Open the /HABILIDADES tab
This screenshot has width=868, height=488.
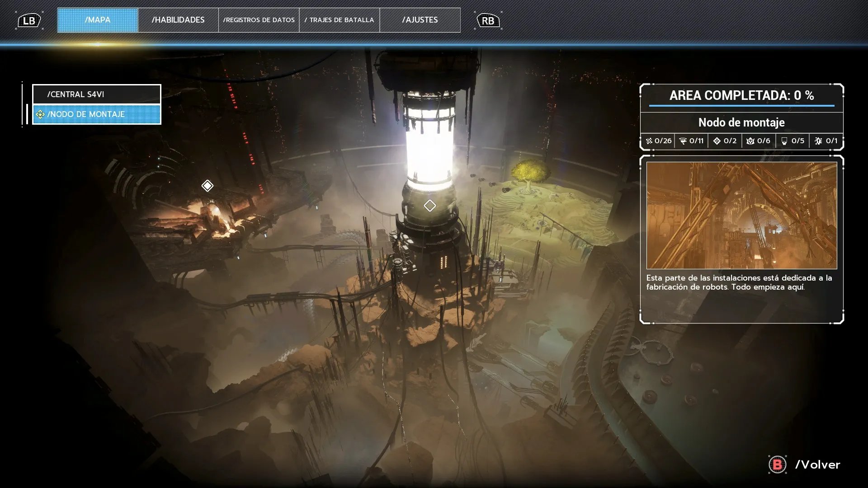point(178,20)
